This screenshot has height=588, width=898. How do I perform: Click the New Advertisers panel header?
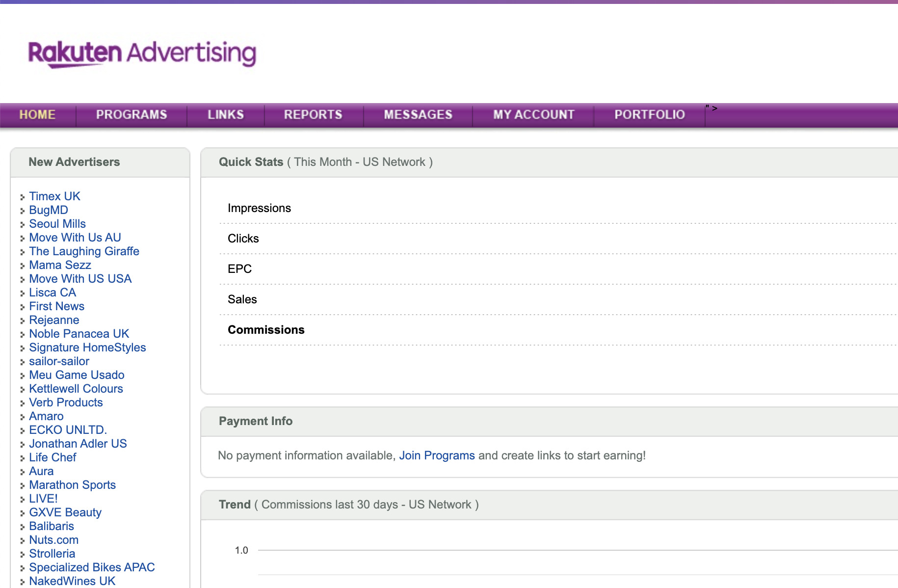point(100,162)
